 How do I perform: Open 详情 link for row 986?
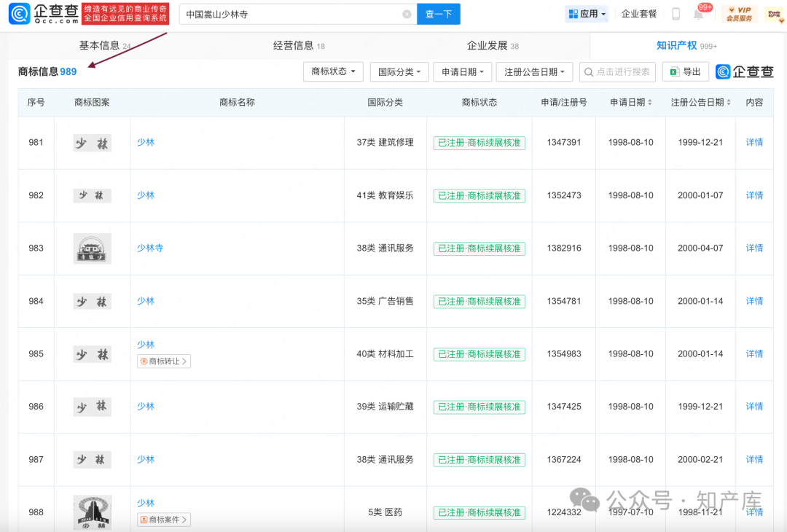coord(754,407)
